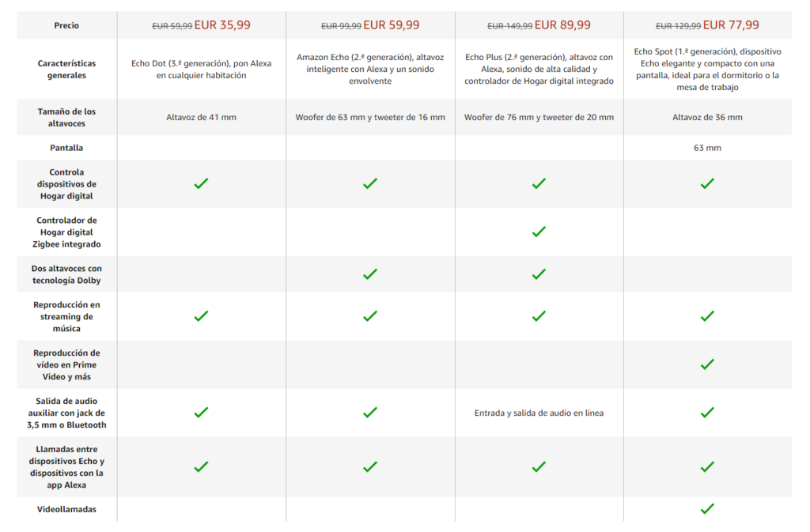This screenshot has width=810, height=532.
Task: Select the EUR 35,99 price
Action: (x=222, y=25)
